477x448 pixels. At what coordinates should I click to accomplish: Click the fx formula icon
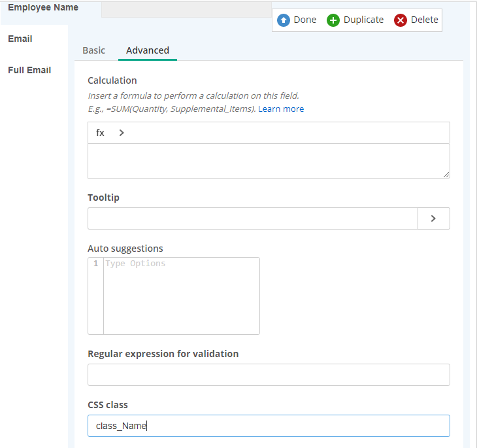[100, 133]
